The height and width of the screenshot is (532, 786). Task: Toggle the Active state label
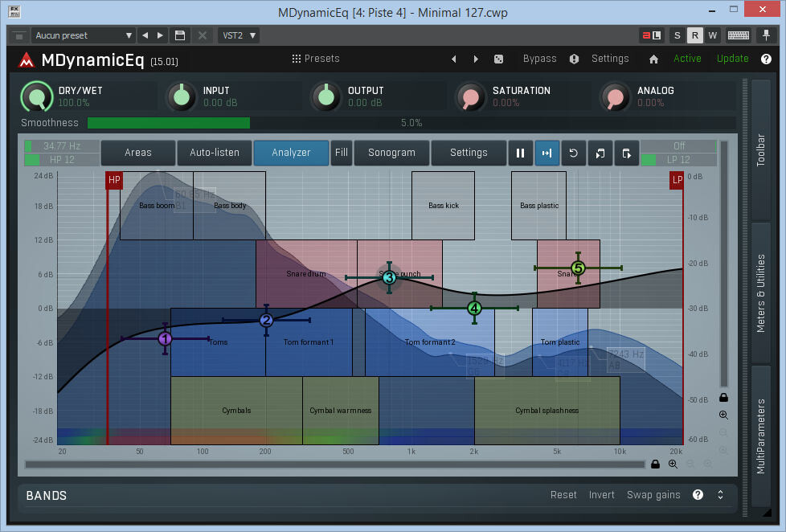[687, 59]
